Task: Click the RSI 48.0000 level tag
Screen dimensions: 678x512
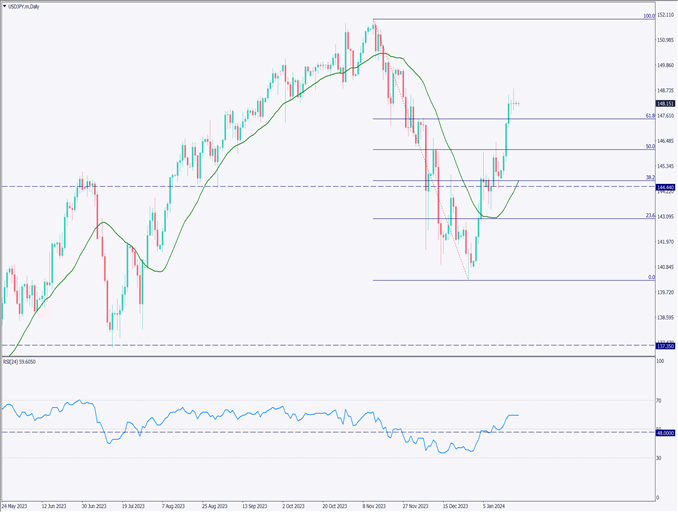Action: (x=666, y=432)
